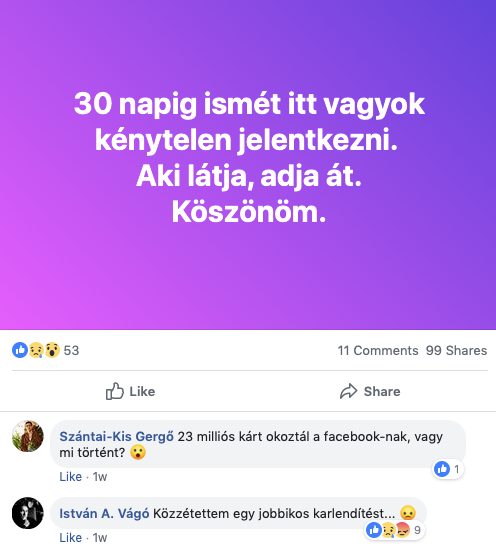Screen dimensions: 496x553
Task: Open Szántai-Kis Gergő's profile name link
Action: pos(116,437)
